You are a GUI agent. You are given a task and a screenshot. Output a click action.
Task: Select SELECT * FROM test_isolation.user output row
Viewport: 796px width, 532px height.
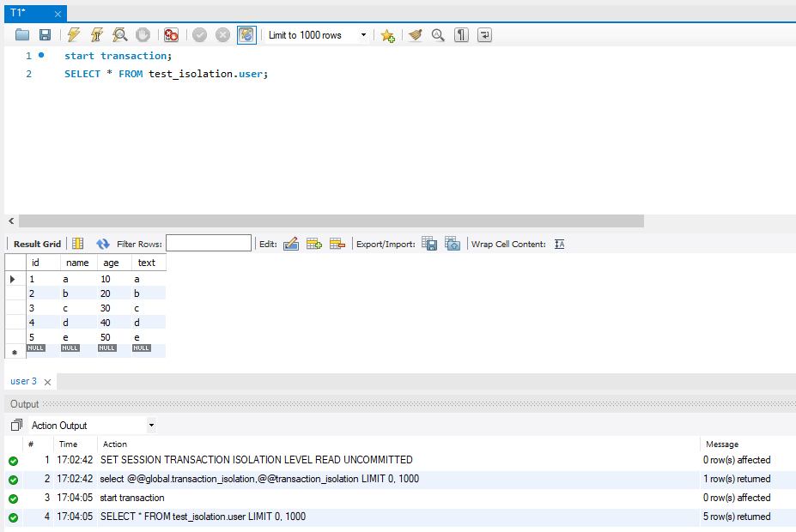coord(400,517)
